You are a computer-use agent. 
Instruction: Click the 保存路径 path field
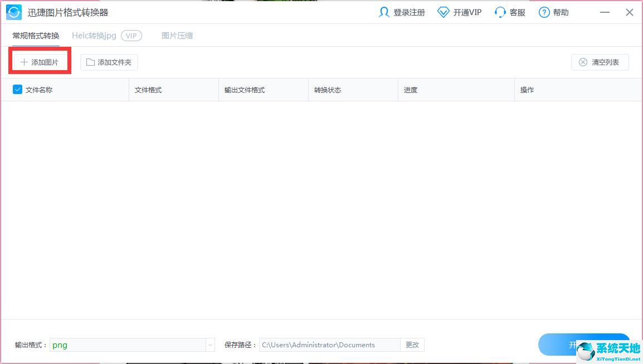click(330, 345)
